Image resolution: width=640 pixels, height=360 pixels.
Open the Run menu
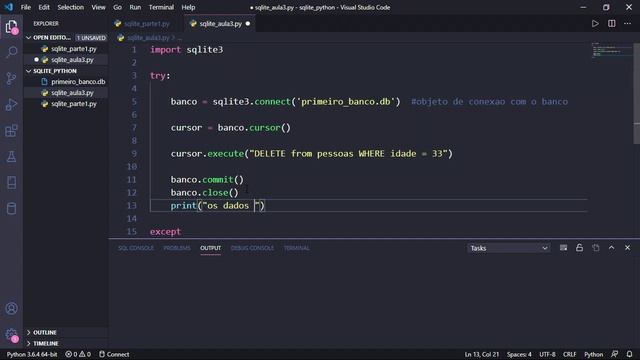pyautogui.click(x=135, y=7)
